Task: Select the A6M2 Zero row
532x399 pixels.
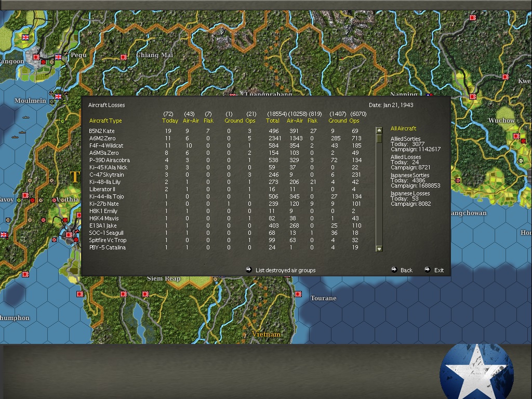Action: coord(225,138)
